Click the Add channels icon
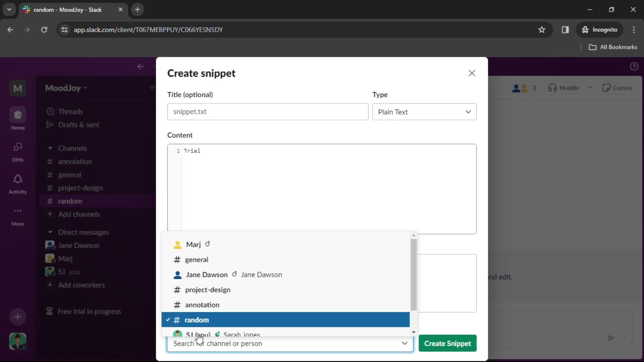The image size is (644, 362). tap(50, 215)
